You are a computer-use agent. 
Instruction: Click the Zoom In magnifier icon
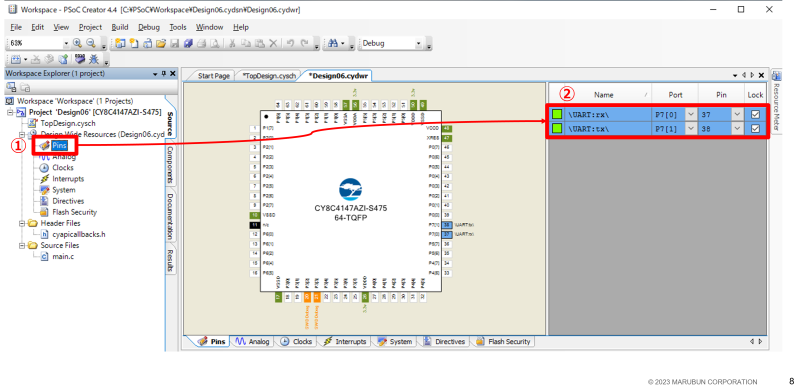pos(77,43)
